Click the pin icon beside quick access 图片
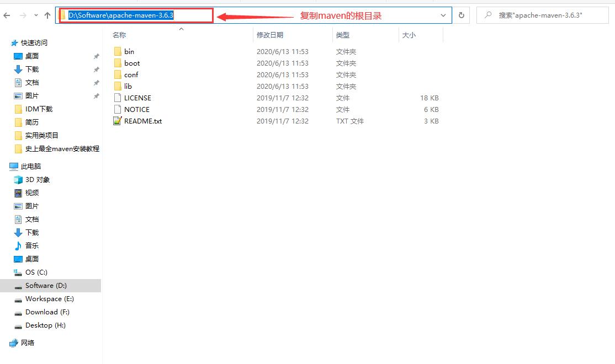Screen dimensions: 615x364 (x=97, y=96)
